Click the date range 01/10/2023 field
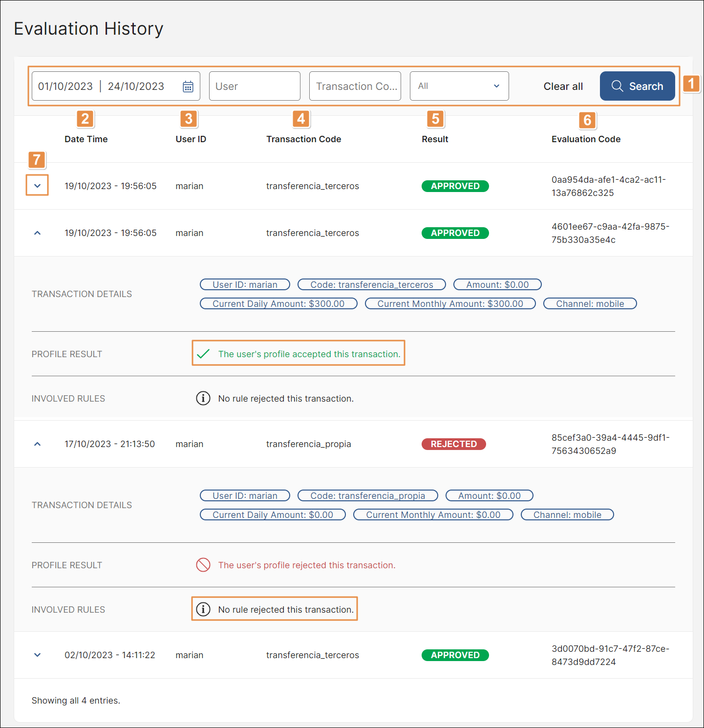Image resolution: width=704 pixels, height=728 pixels. [66, 86]
